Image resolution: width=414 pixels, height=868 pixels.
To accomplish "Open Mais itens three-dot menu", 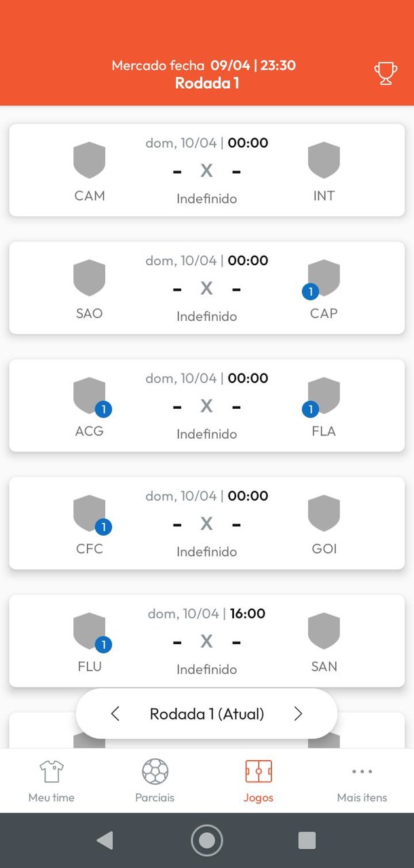I will (x=362, y=772).
